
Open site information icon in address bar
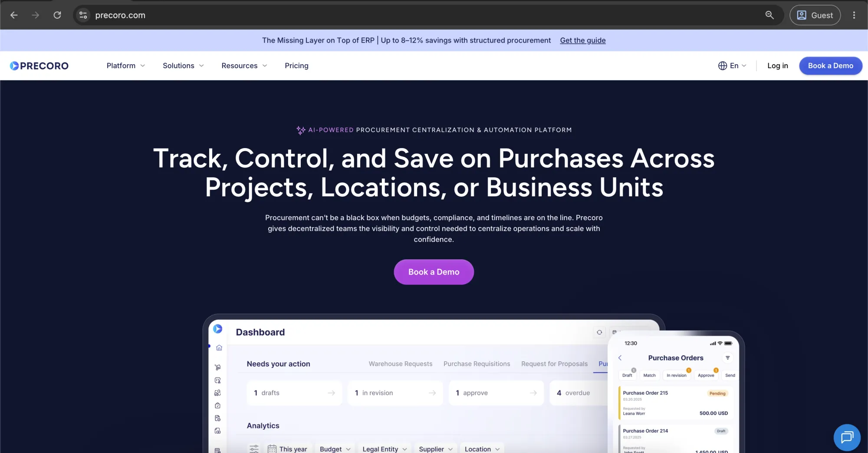[83, 15]
